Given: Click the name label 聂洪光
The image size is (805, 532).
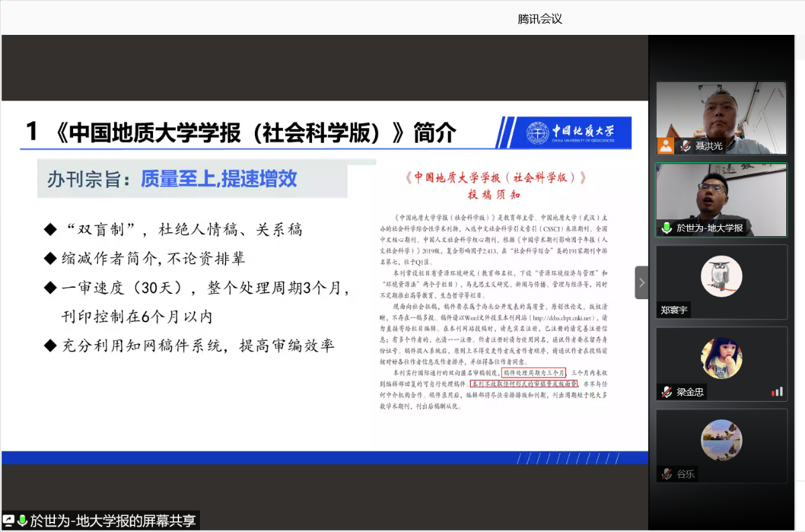Looking at the screenshot, I should tap(708, 146).
